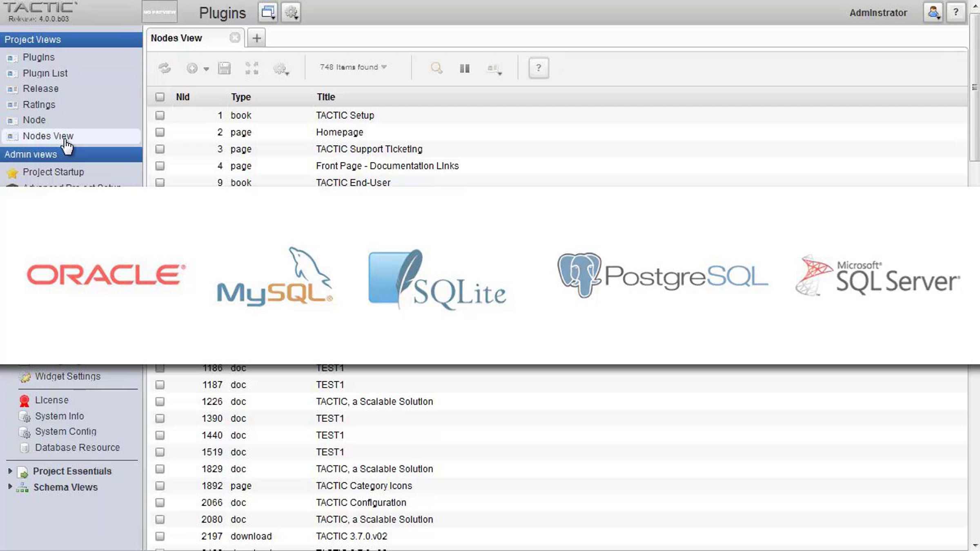
Task: Check the Front Page - Documentation Links row
Action: click(160, 166)
